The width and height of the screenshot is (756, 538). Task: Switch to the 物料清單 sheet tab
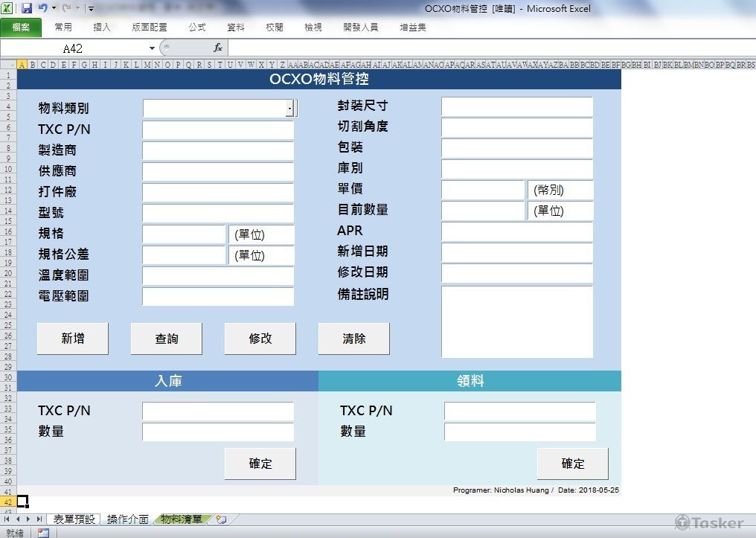click(180, 519)
